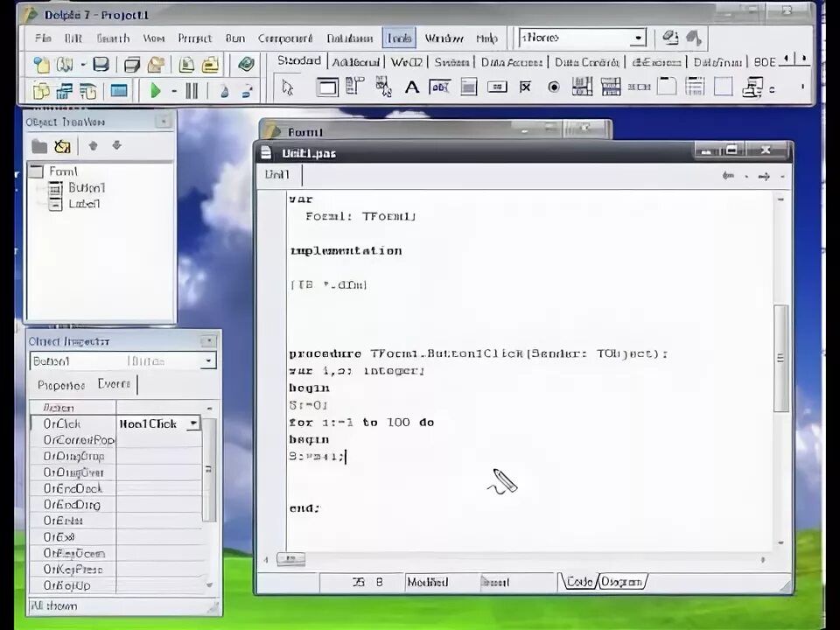
Task: Select the MainMenu component icon
Action: click(x=354, y=87)
